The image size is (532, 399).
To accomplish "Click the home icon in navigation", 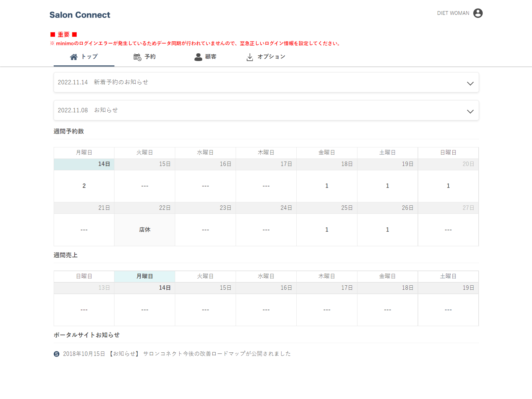I will coord(74,57).
